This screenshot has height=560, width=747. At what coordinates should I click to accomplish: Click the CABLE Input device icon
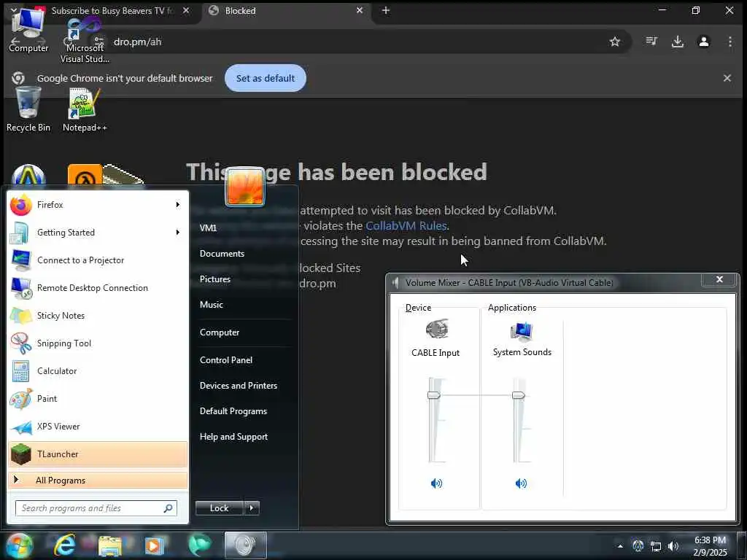(436, 329)
